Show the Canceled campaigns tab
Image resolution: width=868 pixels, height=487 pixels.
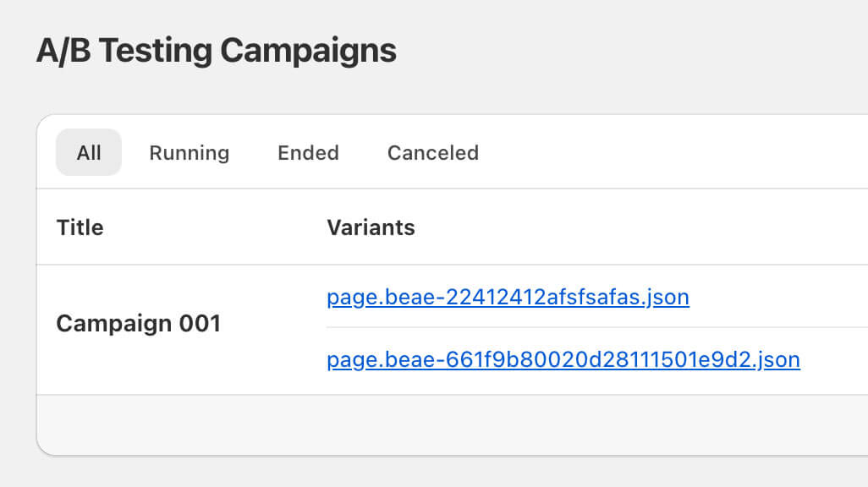(433, 153)
